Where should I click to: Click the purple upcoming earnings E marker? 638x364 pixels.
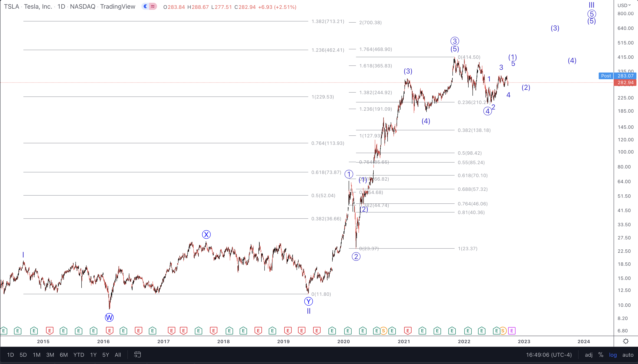[512, 331]
